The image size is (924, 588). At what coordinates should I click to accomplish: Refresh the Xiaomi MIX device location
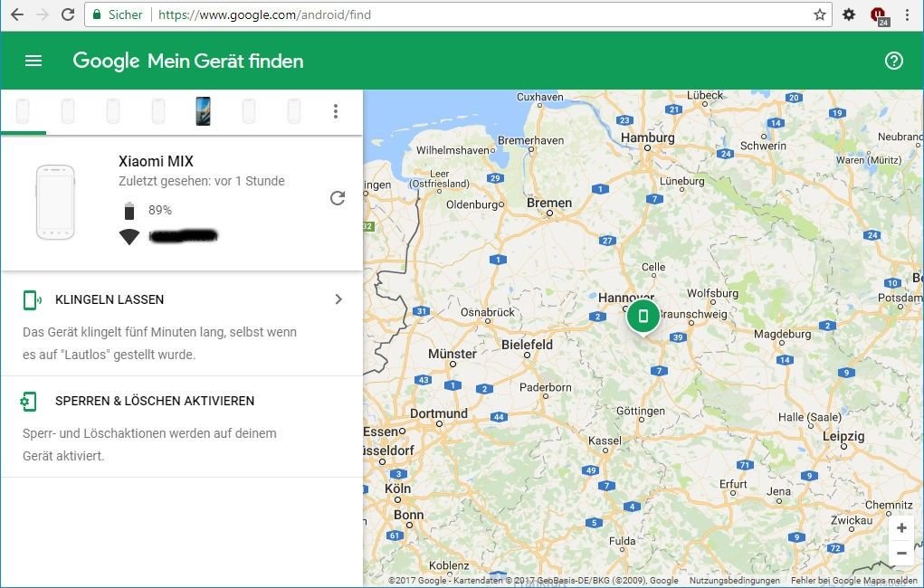(338, 198)
